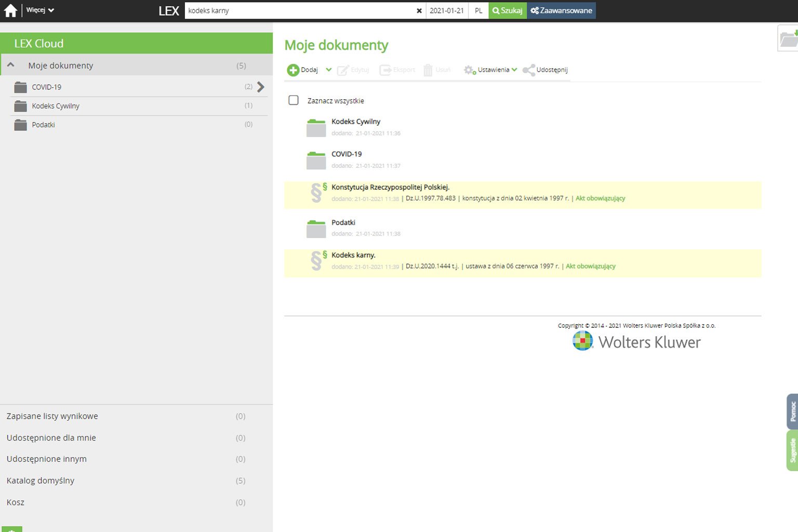Click the search input with kodeks karny
Viewport: 798px width, 532px height.
299,11
